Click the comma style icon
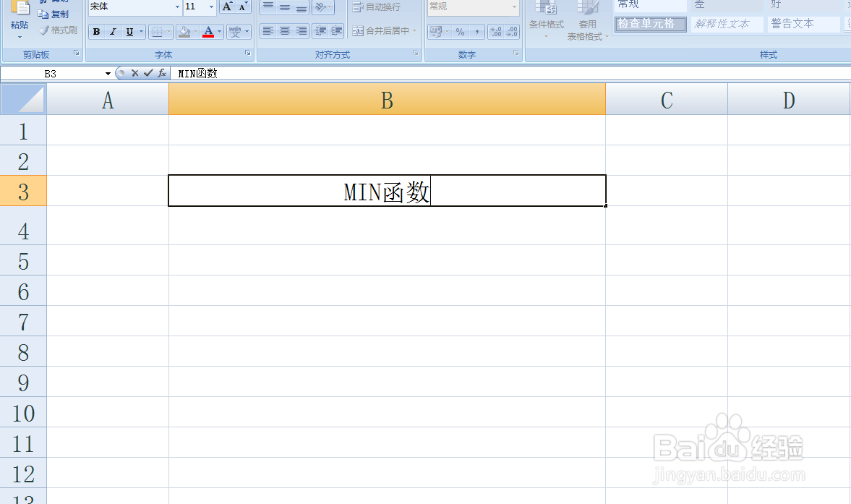Screen dimensions: 851x504 [x=477, y=31]
